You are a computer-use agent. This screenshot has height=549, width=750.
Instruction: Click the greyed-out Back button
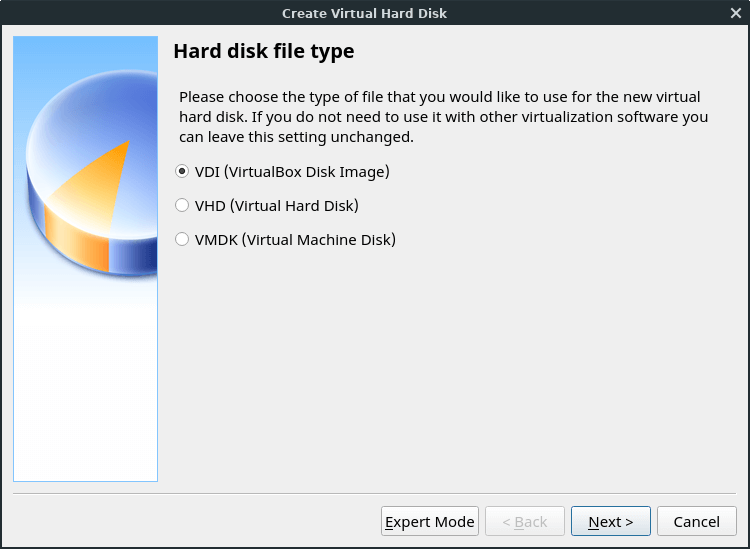click(525, 521)
